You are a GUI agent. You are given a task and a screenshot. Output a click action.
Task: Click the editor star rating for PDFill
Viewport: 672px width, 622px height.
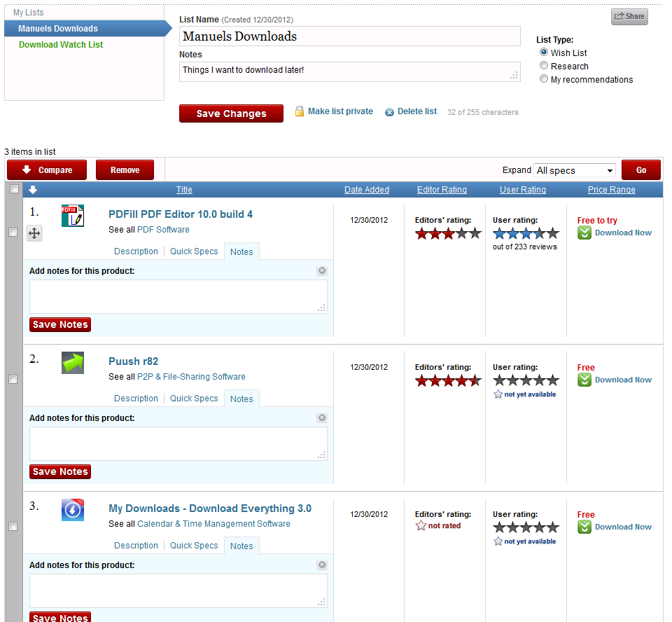pyautogui.click(x=448, y=234)
